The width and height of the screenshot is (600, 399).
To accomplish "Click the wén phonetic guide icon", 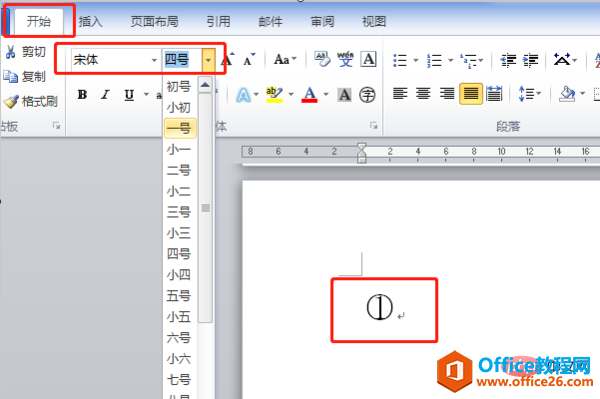I will 345,59.
